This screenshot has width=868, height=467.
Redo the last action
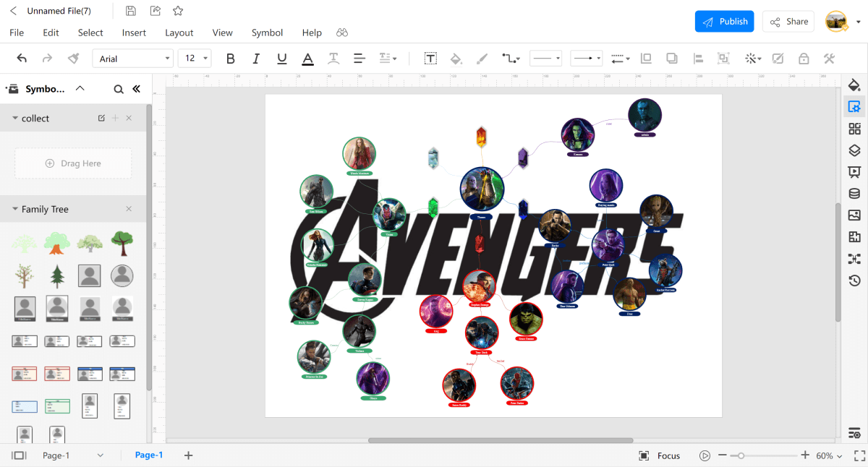point(47,59)
